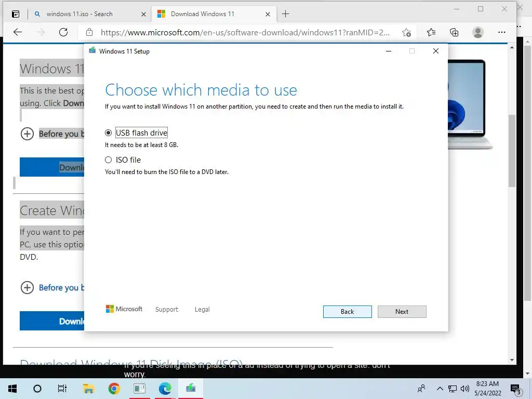This screenshot has height=399, width=532.
Task: Refresh the Microsoft download page
Action: 63,32
